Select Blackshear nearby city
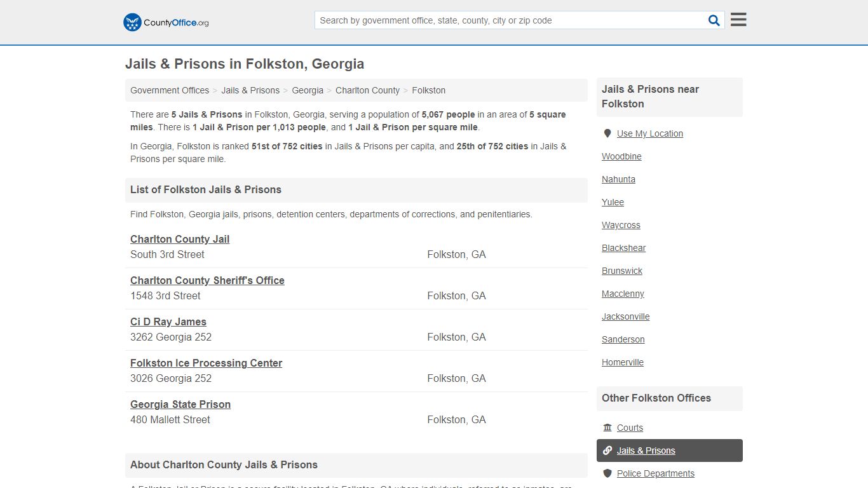This screenshot has height=488, width=868. tap(623, 248)
